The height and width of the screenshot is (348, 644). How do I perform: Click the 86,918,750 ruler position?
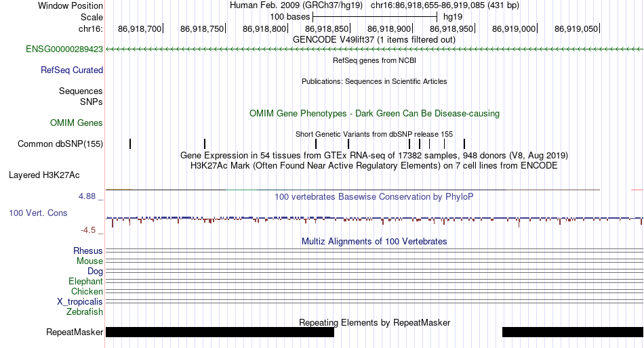pyautogui.click(x=202, y=28)
